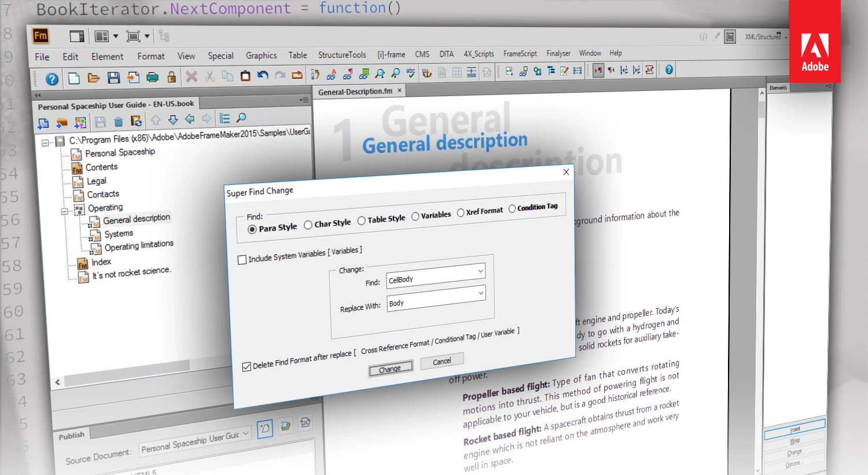Open the FrameScript menu
868x475 pixels.
point(520,53)
